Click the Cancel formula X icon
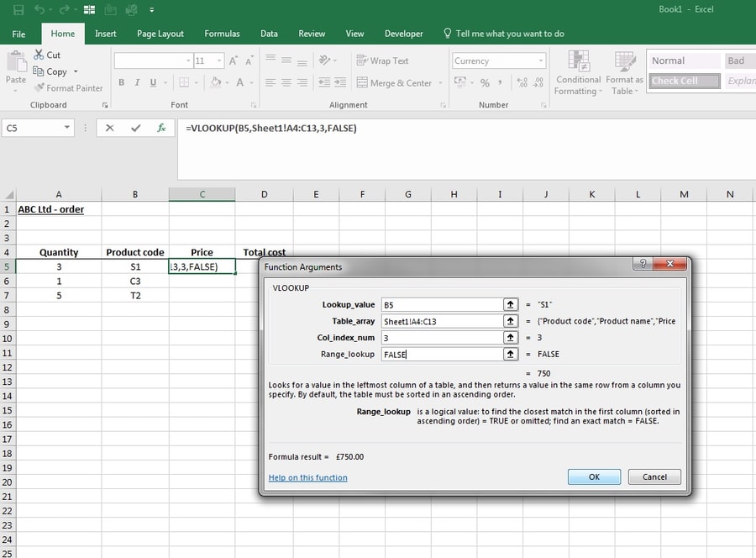Viewport: 756px width, 558px height. (x=110, y=128)
